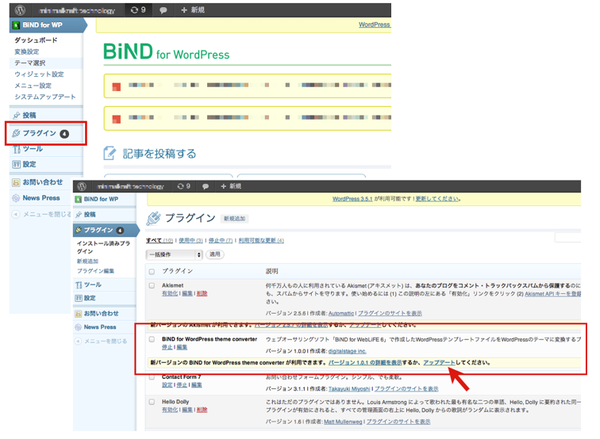Click plug icon beside プラグイン page title

tap(153, 219)
